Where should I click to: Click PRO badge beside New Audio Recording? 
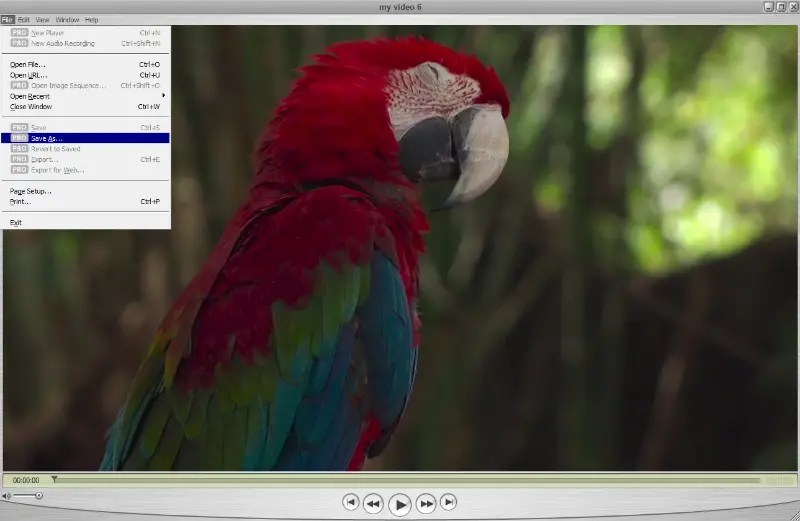[19, 43]
